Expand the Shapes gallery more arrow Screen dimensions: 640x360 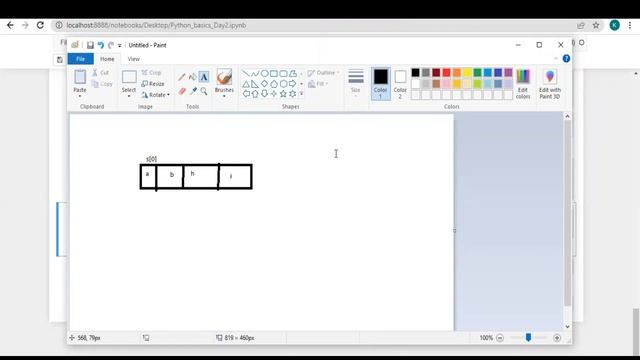302,94
